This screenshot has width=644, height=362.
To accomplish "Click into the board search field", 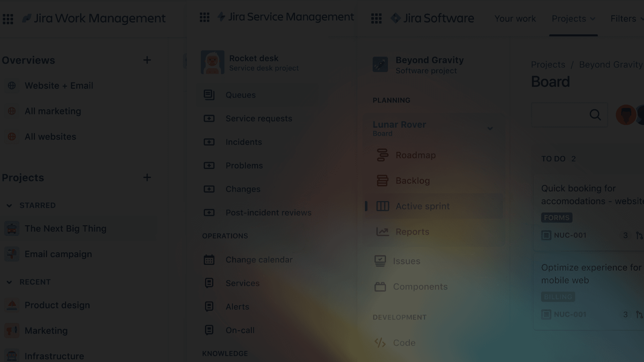I will (570, 115).
